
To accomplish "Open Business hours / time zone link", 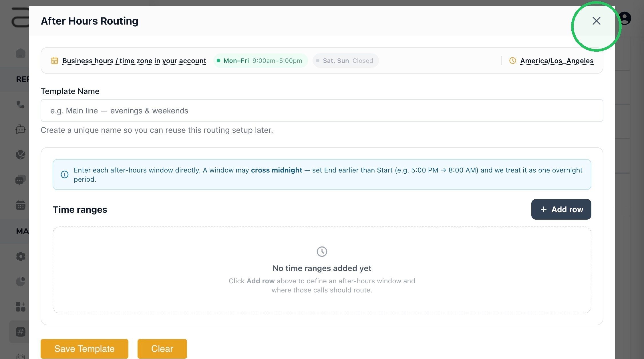I will tap(134, 61).
